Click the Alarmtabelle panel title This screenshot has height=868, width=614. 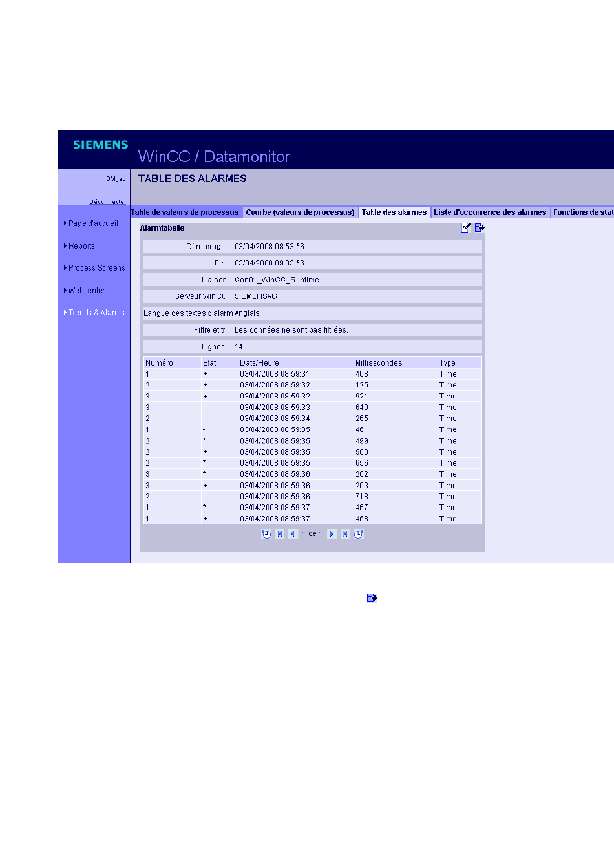point(162,228)
